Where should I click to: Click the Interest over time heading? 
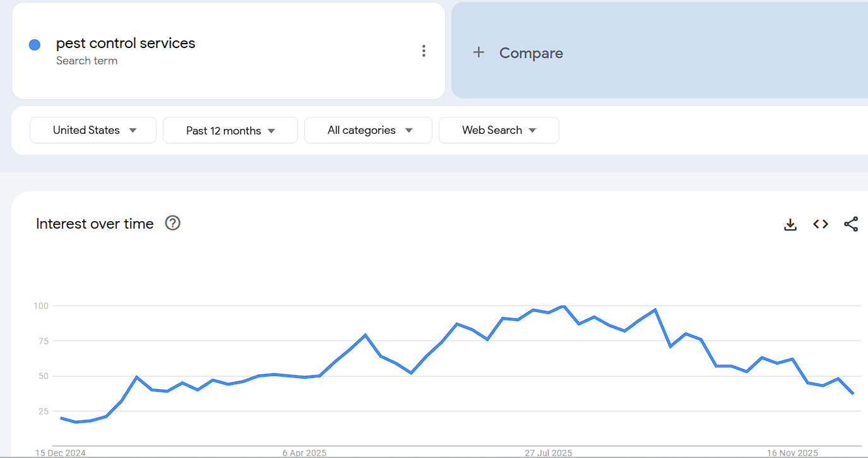pos(95,224)
